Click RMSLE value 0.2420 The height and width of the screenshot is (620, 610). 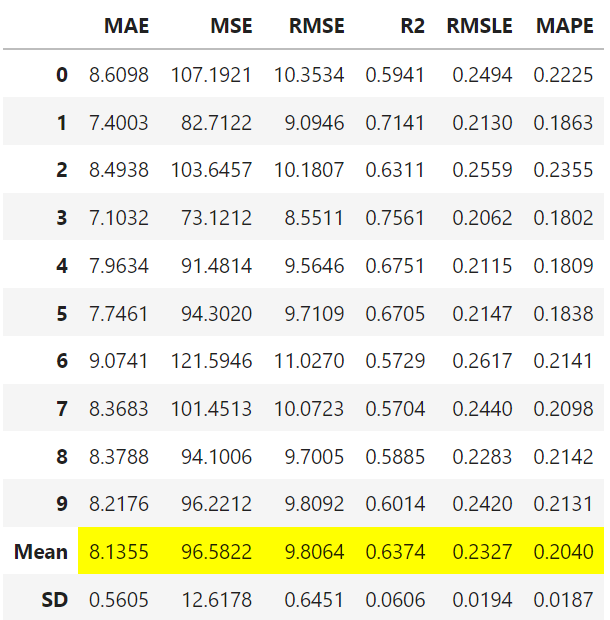482,504
